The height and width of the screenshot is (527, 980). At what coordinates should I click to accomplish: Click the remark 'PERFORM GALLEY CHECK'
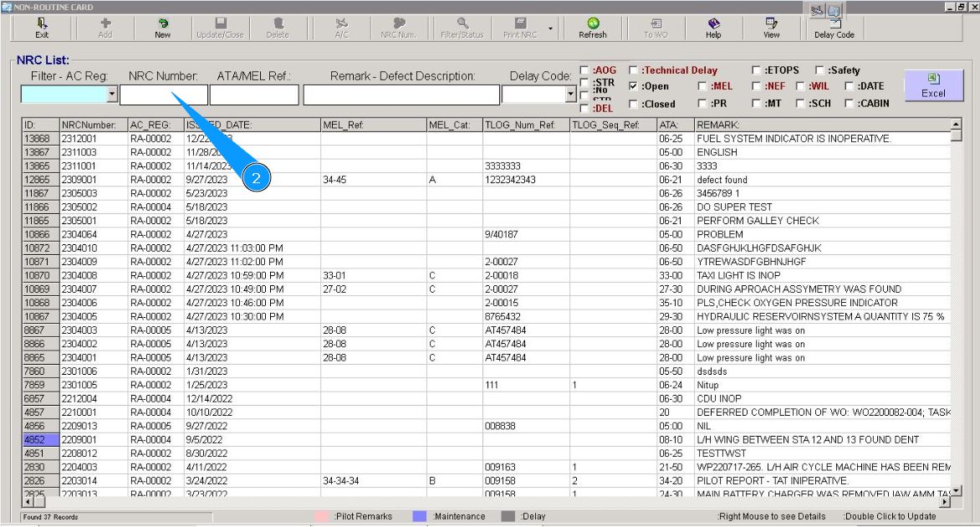pos(758,221)
